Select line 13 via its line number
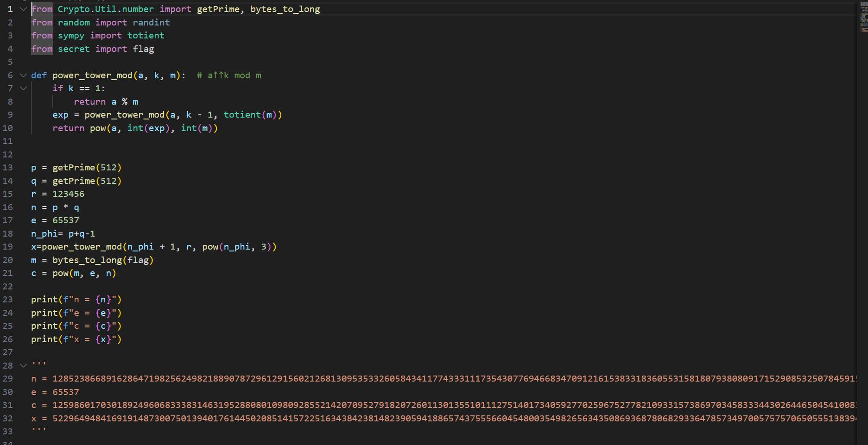 8,168
